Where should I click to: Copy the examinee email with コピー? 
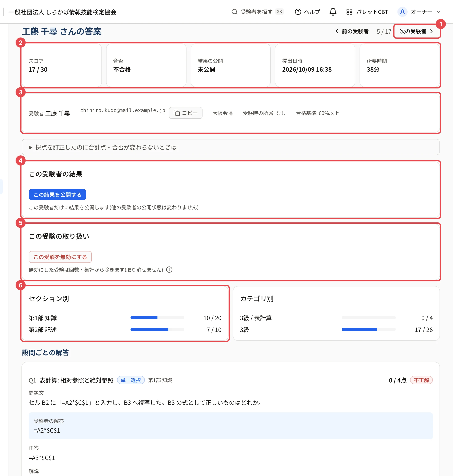tap(185, 113)
